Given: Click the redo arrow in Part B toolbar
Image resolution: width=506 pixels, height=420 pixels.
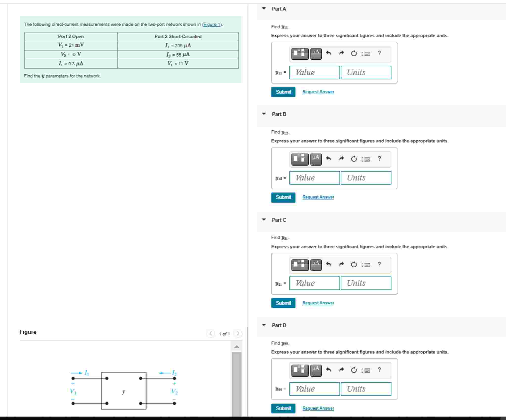Looking at the screenshot, I should (x=342, y=159).
